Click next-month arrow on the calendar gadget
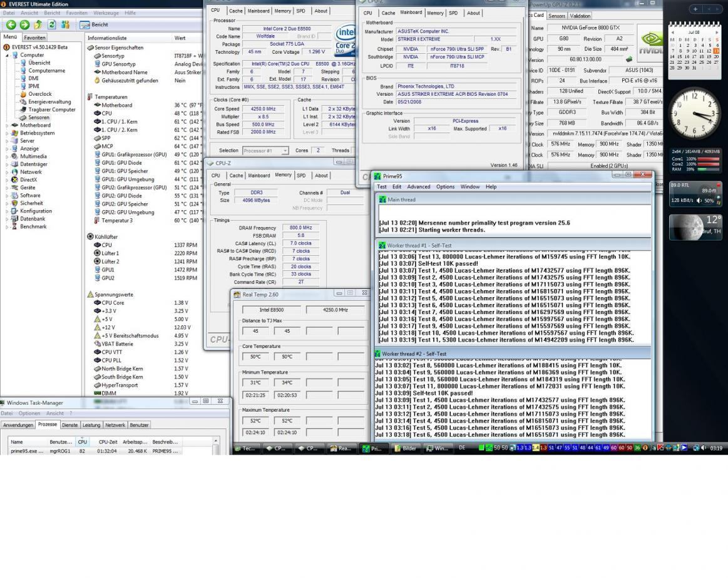 click(717, 33)
